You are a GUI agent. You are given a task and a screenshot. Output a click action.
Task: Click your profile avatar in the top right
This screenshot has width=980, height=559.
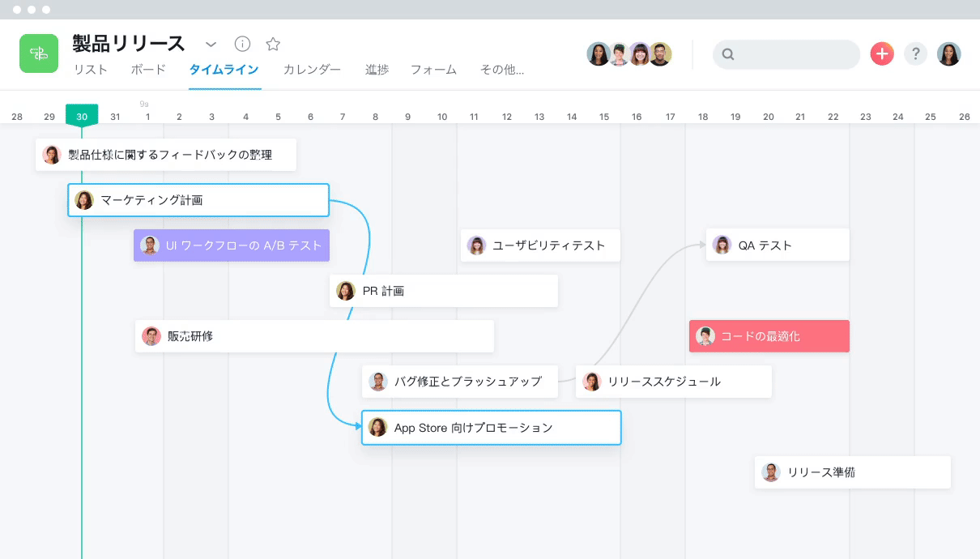coord(948,53)
